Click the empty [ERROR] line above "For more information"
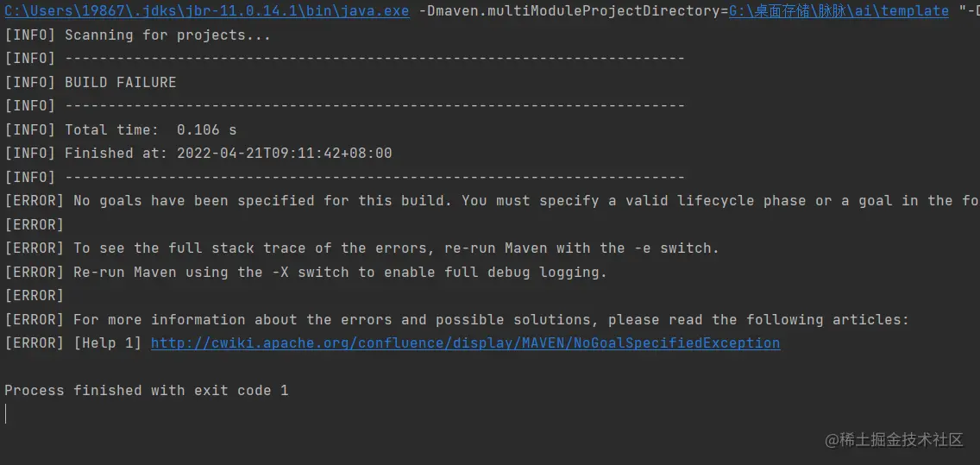The height and width of the screenshot is (465, 980). click(35, 296)
